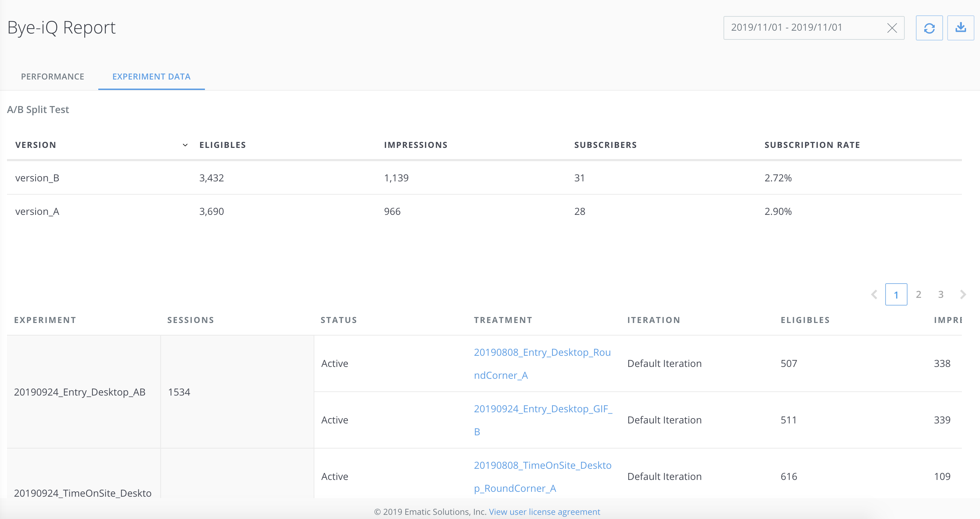
Task: Select the EXPERIMENT DATA tab
Action: coord(151,76)
